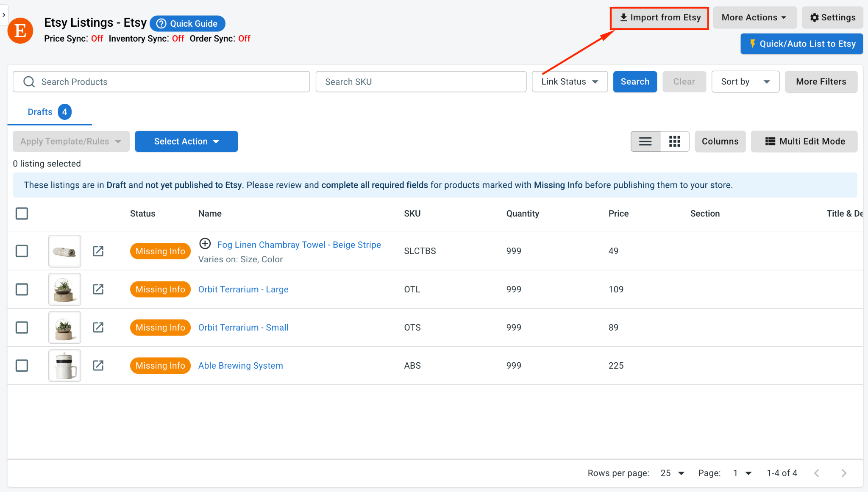This screenshot has width=868, height=492.
Task: Click Import from Etsy button
Action: coord(659,18)
